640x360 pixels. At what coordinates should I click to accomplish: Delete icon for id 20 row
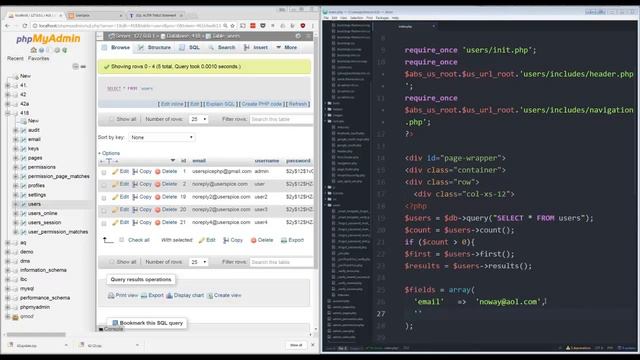pyautogui.click(x=158, y=210)
